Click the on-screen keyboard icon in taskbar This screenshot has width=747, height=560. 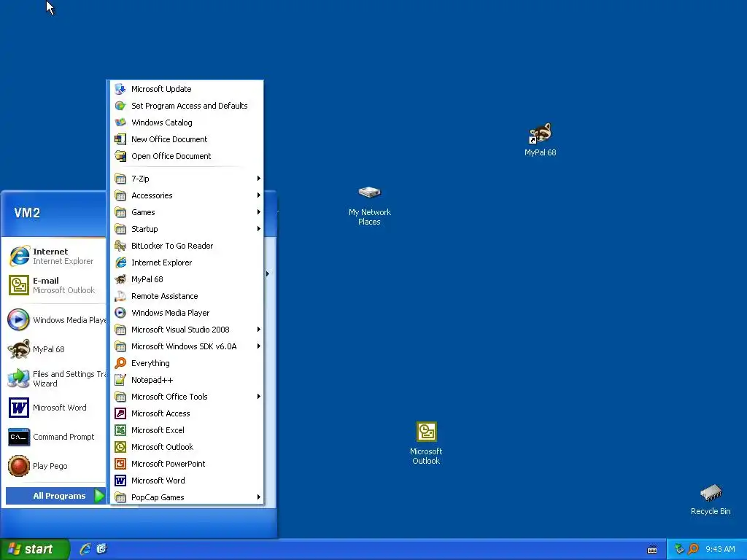[652, 550]
